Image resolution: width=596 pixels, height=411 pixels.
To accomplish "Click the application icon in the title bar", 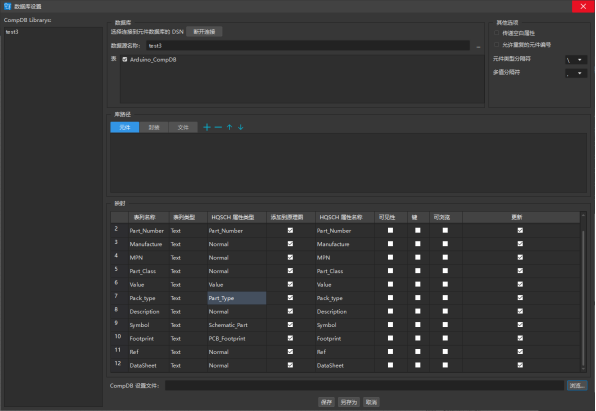I will [x=7, y=6].
